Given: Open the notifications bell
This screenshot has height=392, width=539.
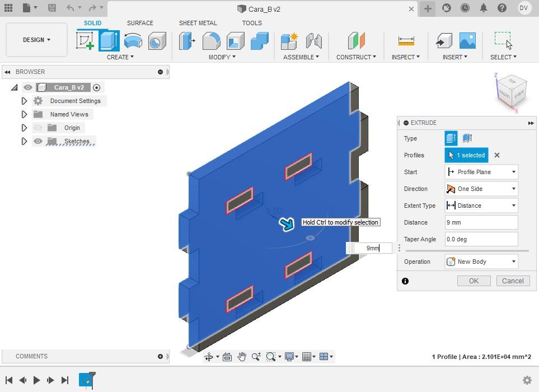Looking at the screenshot, I should 484,8.
